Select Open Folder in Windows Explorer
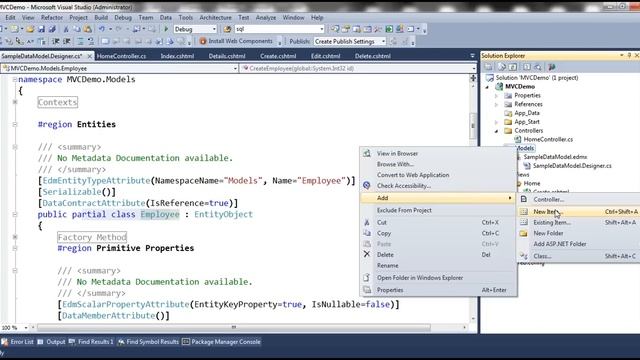Screen dimensions: 640x360 tap(438, 278)
